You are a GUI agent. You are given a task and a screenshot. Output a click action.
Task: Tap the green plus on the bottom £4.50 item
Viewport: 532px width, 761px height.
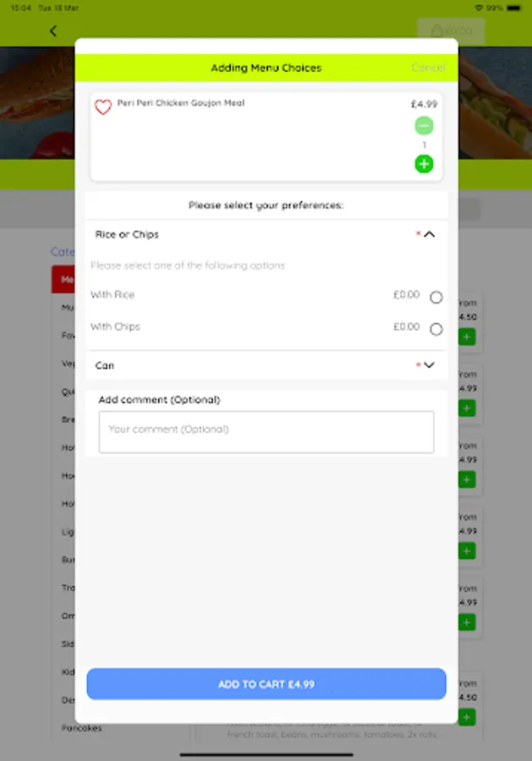pyautogui.click(x=466, y=716)
